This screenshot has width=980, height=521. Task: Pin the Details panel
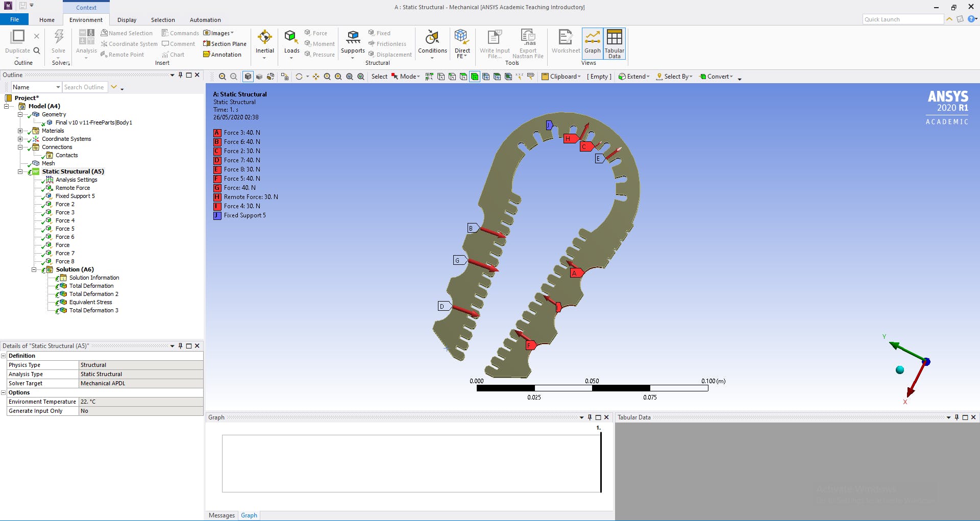pos(180,346)
